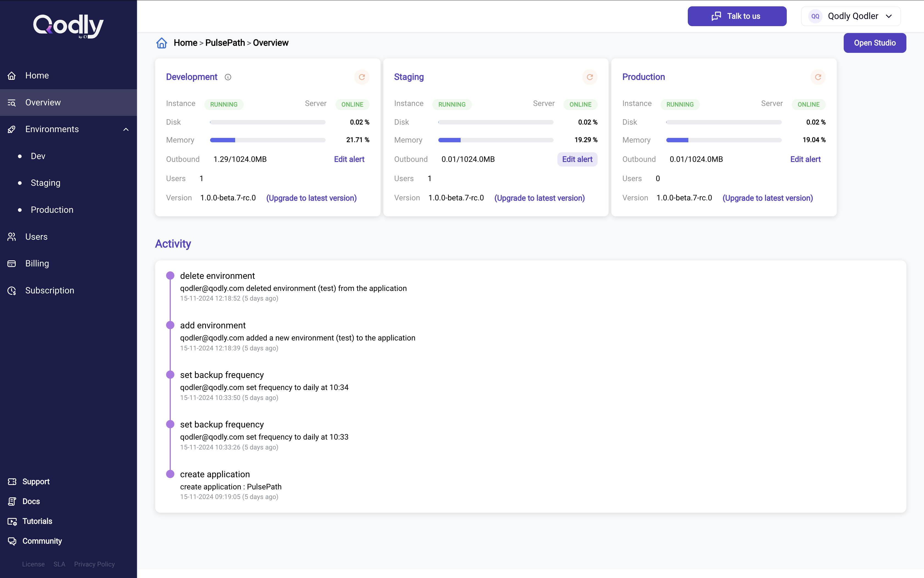Click the Production memory usage bar
The image size is (924, 578).
click(x=724, y=140)
